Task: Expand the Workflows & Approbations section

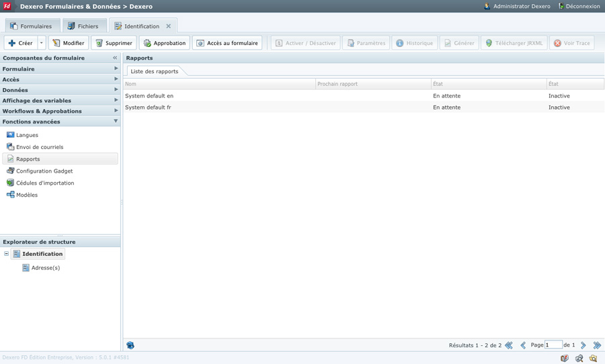Action: (116, 111)
